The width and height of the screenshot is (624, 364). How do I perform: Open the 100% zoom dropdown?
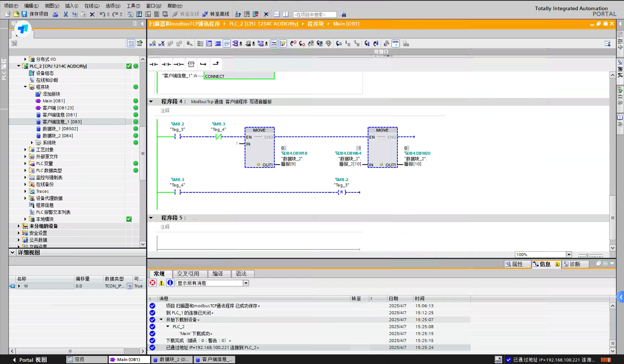click(569, 254)
